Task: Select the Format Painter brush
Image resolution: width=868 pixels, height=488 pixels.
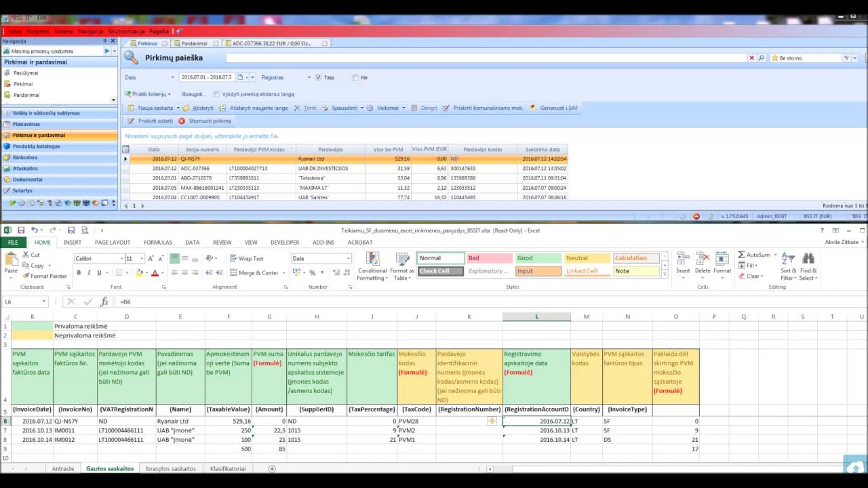Action: [26, 276]
